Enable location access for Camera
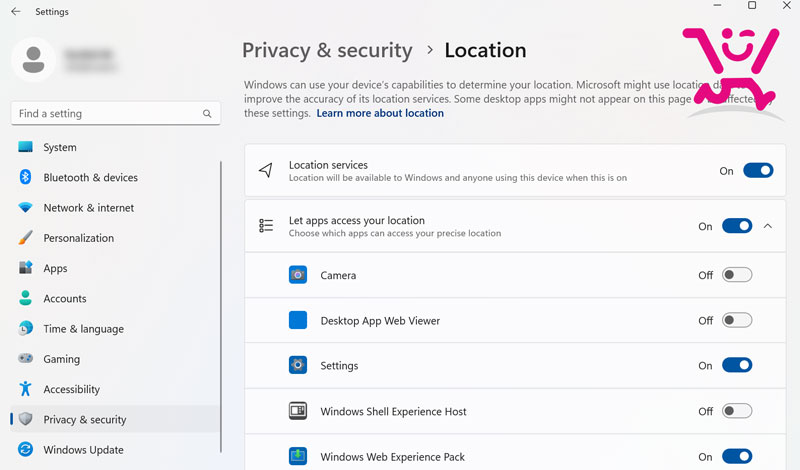Screen dimensions: 800x470 tap(737, 275)
